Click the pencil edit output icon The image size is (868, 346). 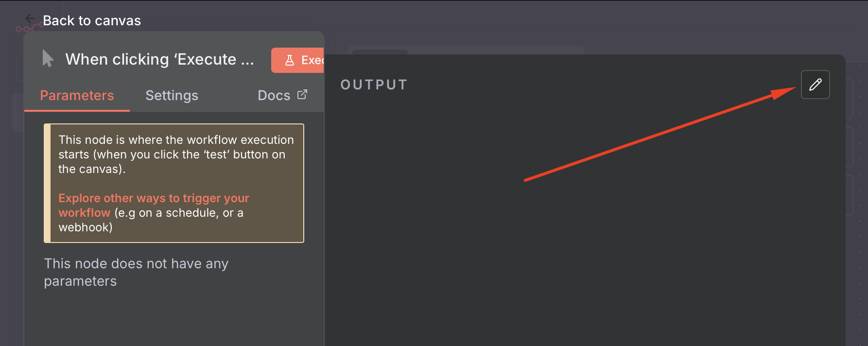click(x=815, y=85)
